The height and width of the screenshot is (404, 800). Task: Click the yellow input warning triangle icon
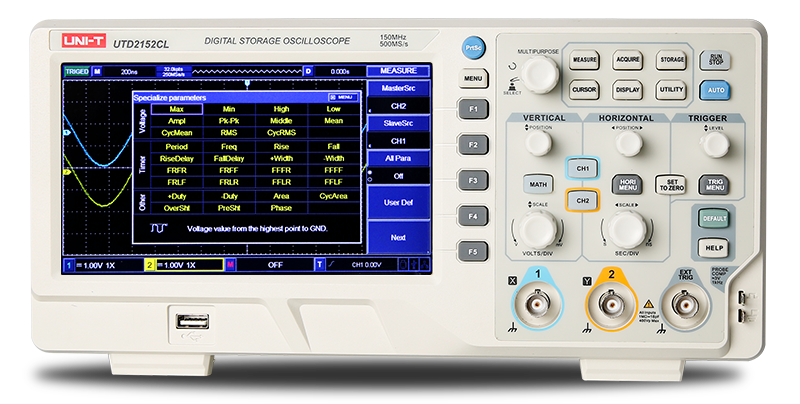[x=648, y=304]
